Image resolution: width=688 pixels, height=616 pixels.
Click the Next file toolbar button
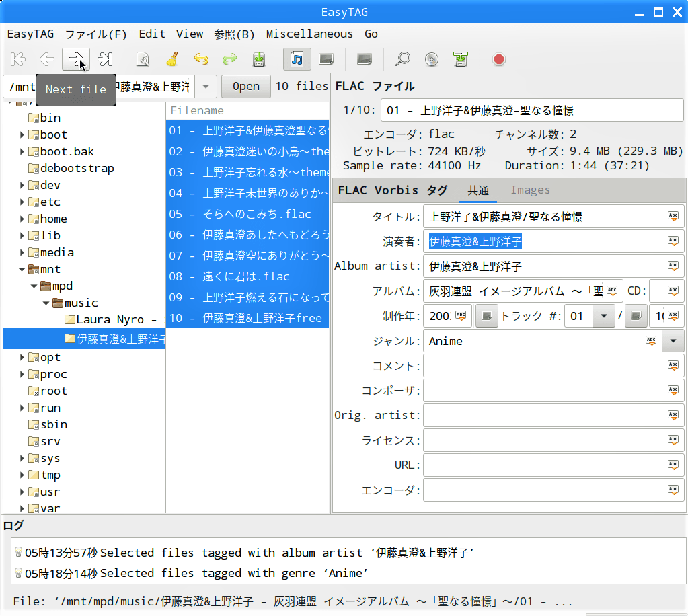[76, 59]
